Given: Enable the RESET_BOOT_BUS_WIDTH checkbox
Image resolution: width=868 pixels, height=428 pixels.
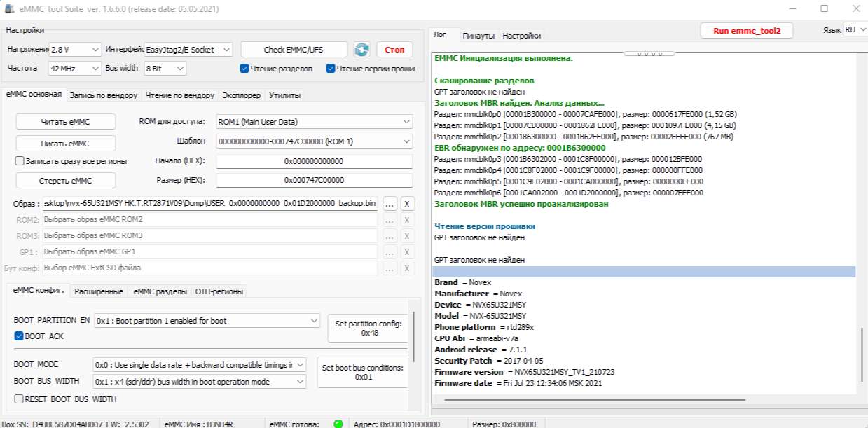Looking at the screenshot, I should (x=19, y=399).
